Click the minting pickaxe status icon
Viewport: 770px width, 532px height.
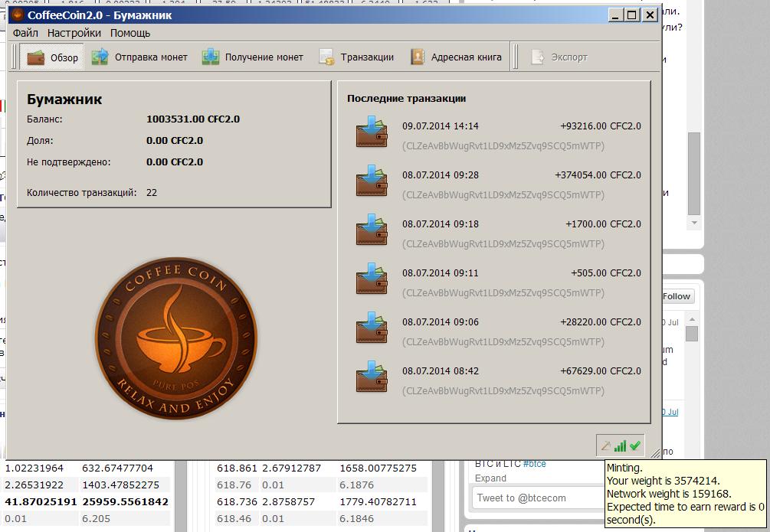click(606, 446)
